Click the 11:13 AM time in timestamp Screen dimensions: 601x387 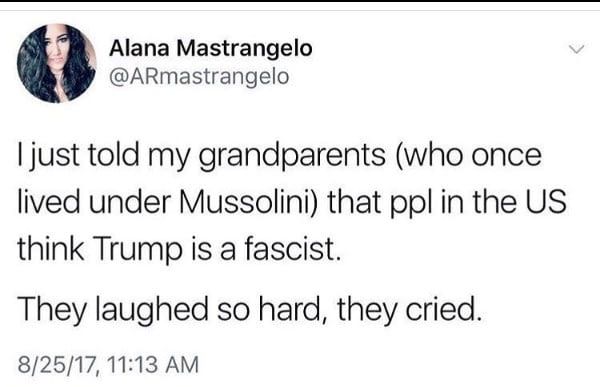point(153,364)
